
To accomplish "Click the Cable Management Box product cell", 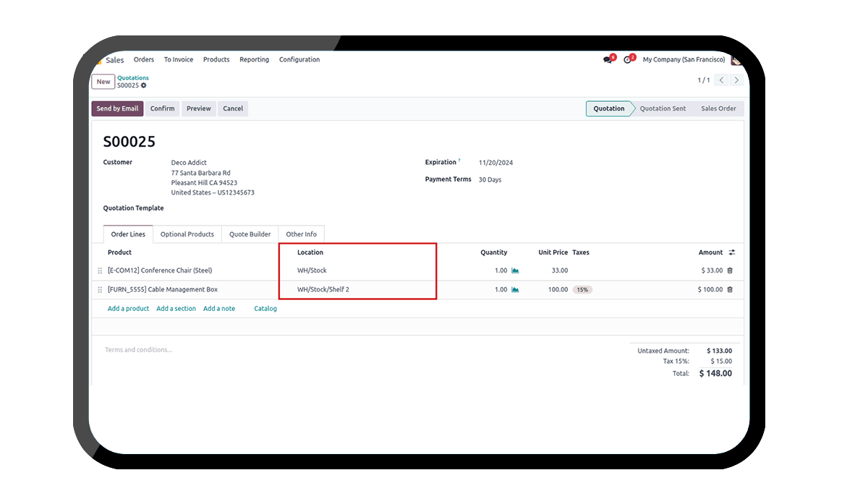I will click(163, 289).
